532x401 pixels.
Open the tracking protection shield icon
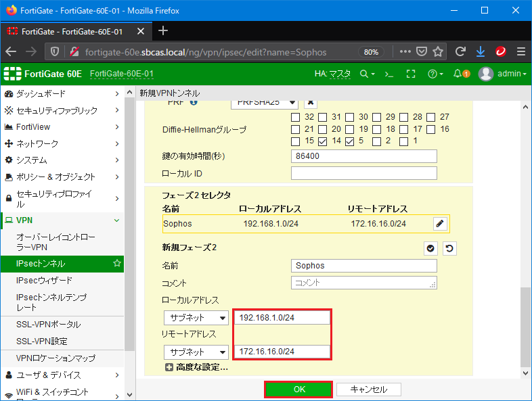pyautogui.click(x=55, y=52)
